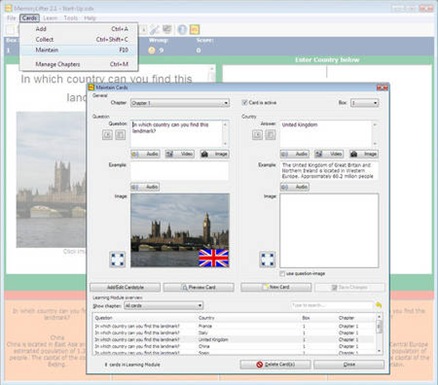Choose Manage Chapters from the Cards menu

point(79,64)
